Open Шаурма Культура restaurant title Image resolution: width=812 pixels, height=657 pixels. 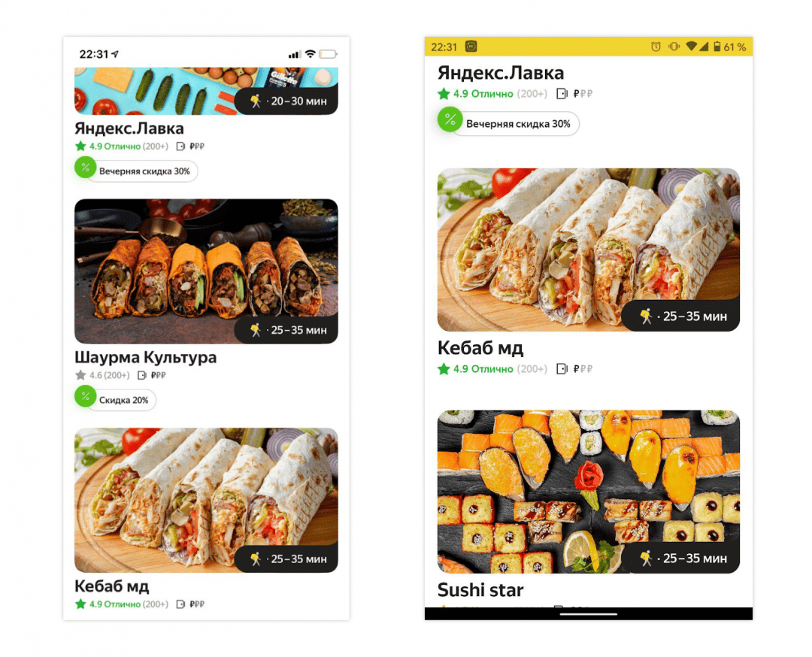coord(146,357)
